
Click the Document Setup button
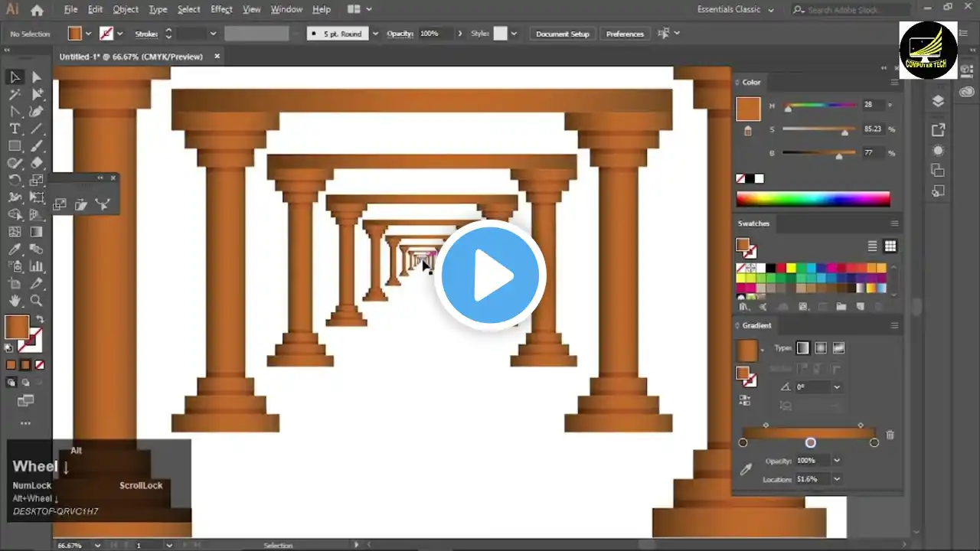pyautogui.click(x=562, y=34)
